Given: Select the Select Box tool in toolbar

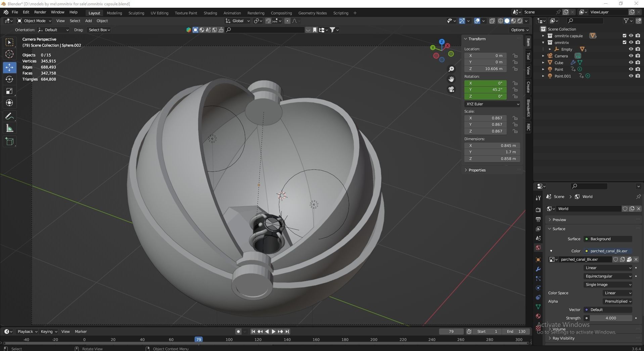Looking at the screenshot, I should pyautogui.click(x=9, y=42).
